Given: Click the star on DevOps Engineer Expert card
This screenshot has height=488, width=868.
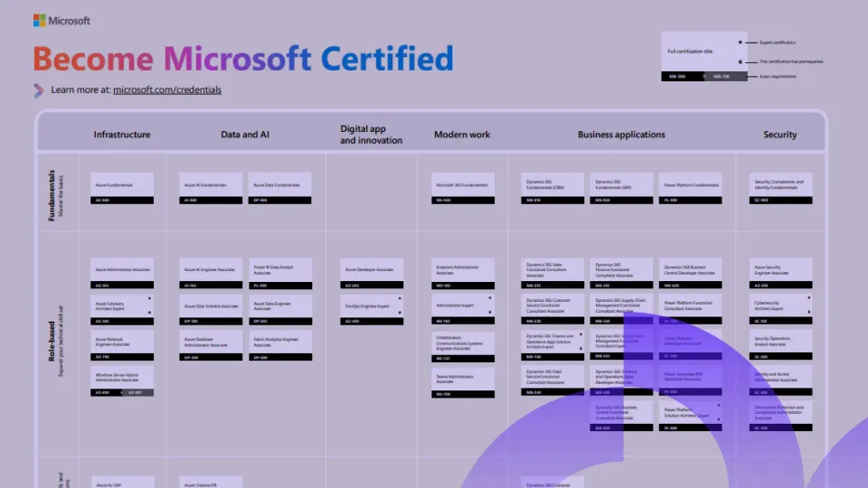Looking at the screenshot, I should [x=399, y=299].
